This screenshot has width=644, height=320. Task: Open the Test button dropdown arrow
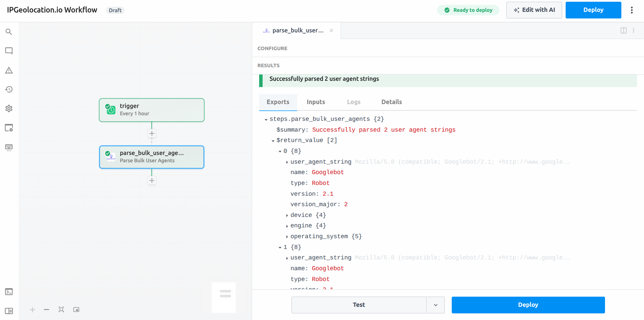pyautogui.click(x=435, y=305)
